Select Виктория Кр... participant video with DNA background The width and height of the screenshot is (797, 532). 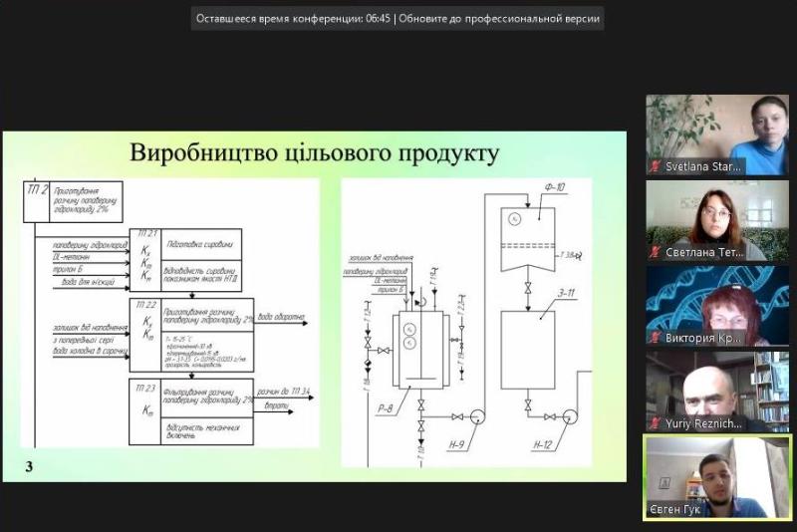717,306
